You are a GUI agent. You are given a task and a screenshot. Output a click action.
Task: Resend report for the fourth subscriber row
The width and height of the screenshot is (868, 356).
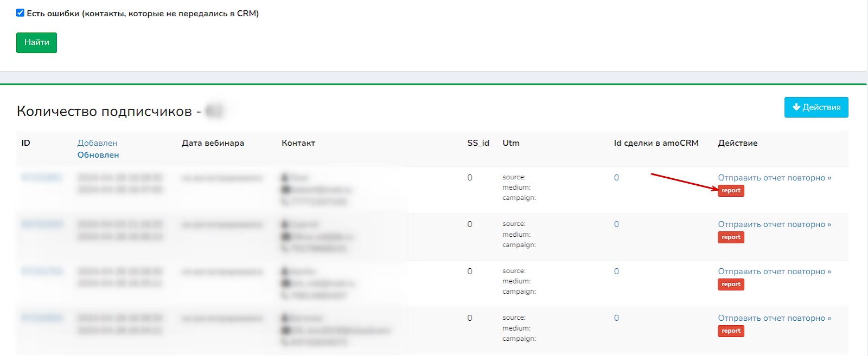click(x=774, y=318)
